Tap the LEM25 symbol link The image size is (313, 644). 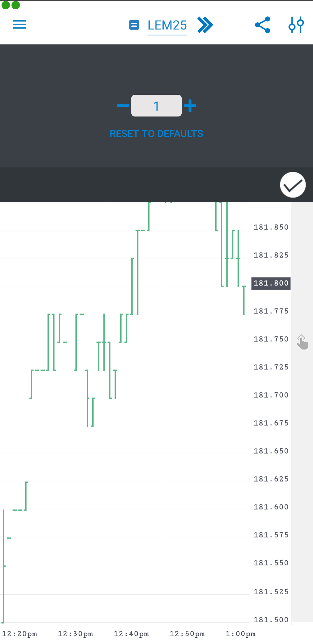[167, 25]
